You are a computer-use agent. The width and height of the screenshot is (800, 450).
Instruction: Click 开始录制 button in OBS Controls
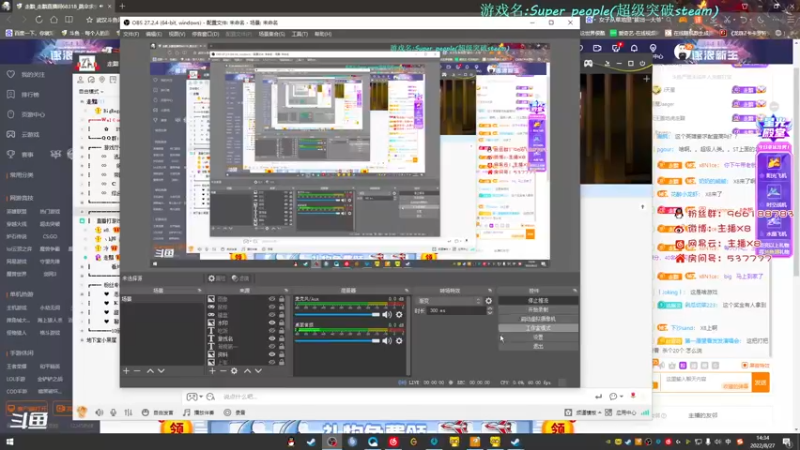tap(538, 310)
